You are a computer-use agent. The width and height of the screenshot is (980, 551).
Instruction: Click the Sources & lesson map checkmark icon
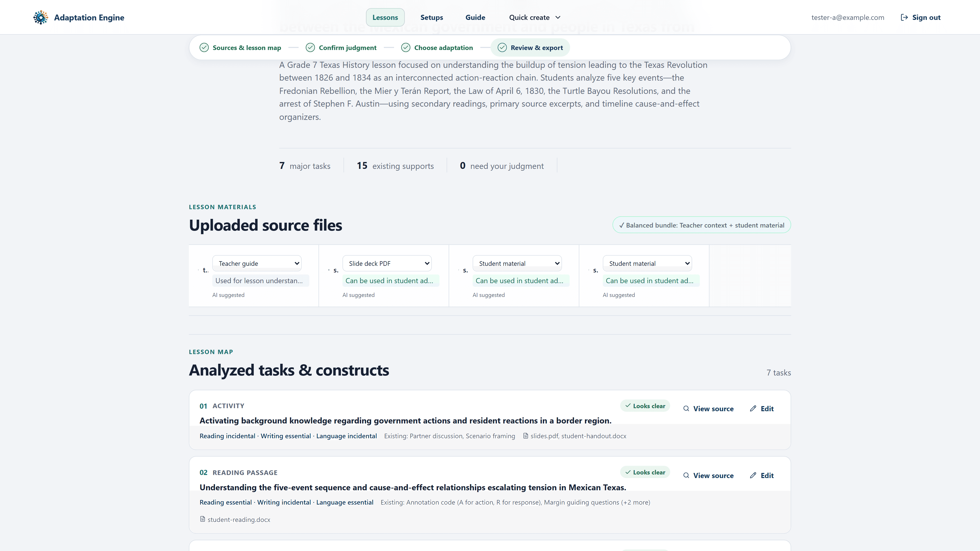[204, 47]
